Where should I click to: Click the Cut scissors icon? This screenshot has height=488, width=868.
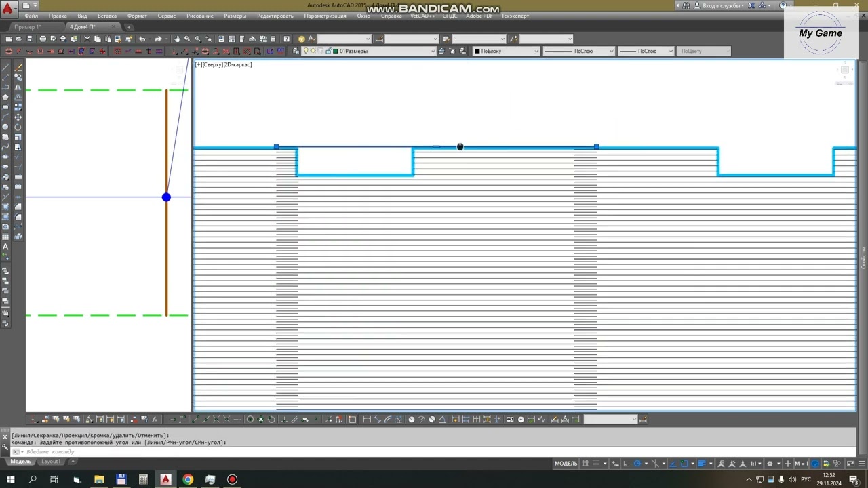point(87,39)
